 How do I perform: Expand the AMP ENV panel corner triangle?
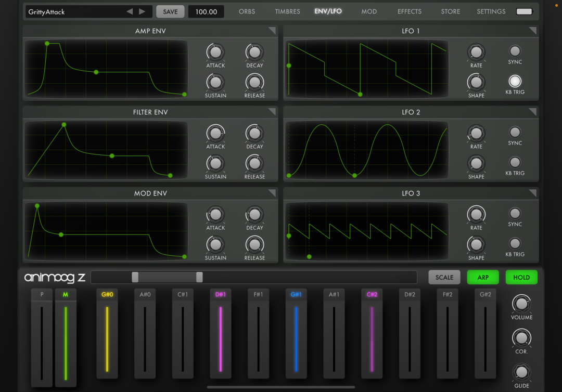coord(272,31)
